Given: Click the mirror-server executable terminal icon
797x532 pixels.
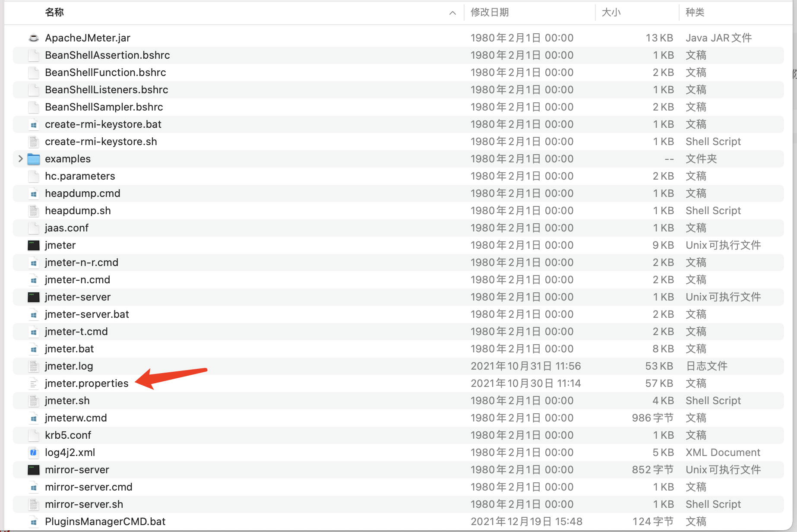Looking at the screenshot, I should point(34,470).
